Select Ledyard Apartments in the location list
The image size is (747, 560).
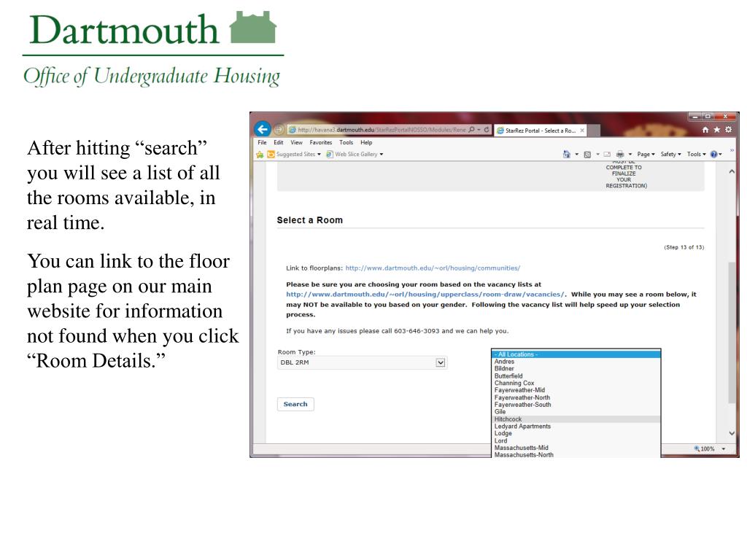coord(576,426)
